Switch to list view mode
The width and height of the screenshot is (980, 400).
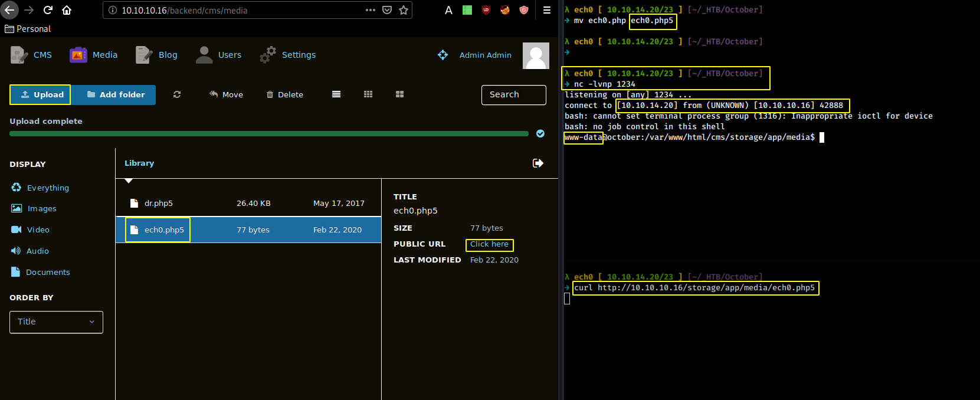336,94
